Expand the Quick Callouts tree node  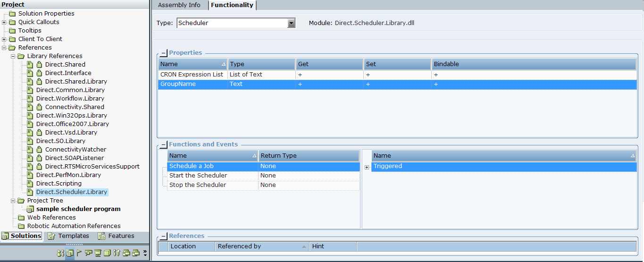4,22
